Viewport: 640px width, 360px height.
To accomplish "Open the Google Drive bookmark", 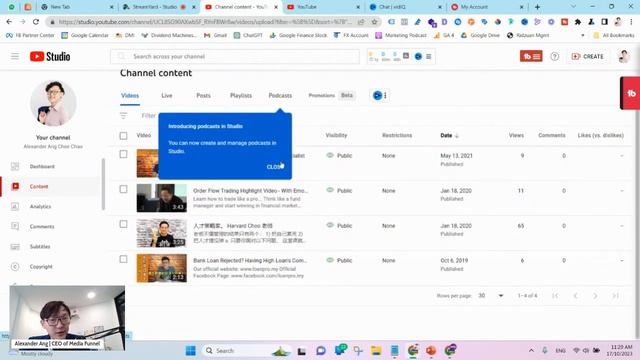I will tap(481, 36).
